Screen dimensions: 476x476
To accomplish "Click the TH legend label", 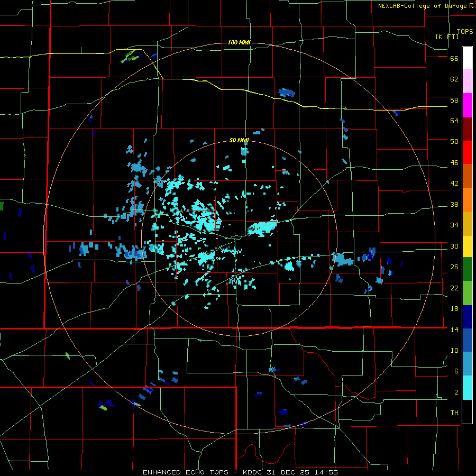I will pos(454,413).
